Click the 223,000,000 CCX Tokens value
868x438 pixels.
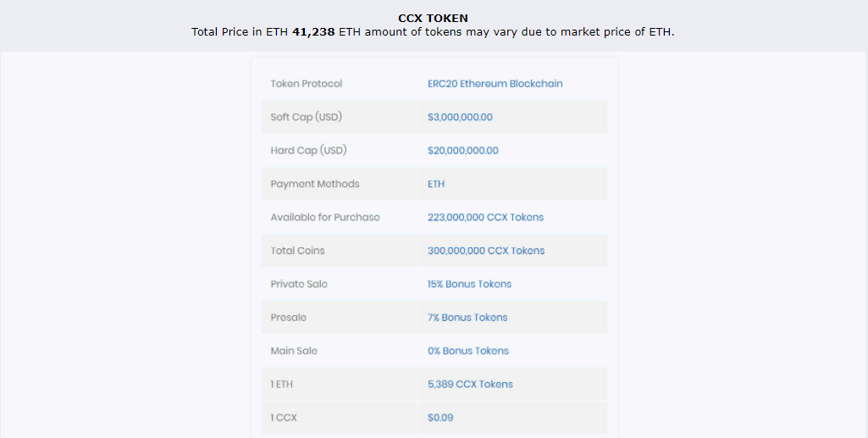[485, 218]
